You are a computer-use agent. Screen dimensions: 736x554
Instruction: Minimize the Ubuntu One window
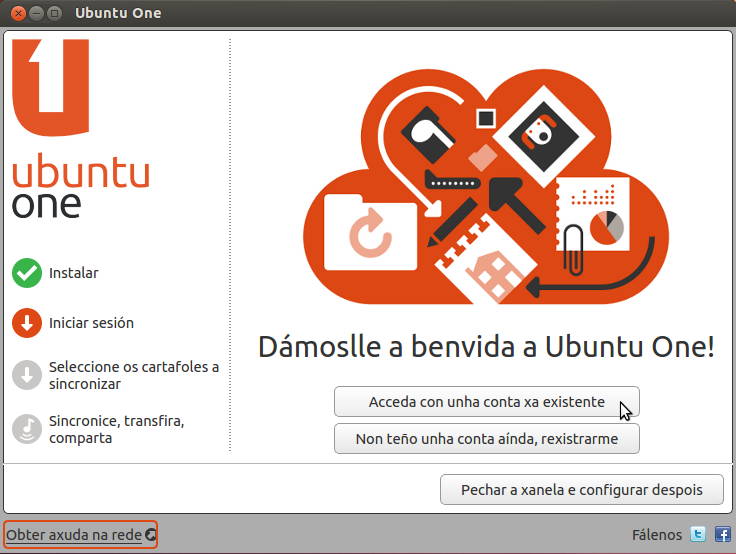click(x=36, y=13)
